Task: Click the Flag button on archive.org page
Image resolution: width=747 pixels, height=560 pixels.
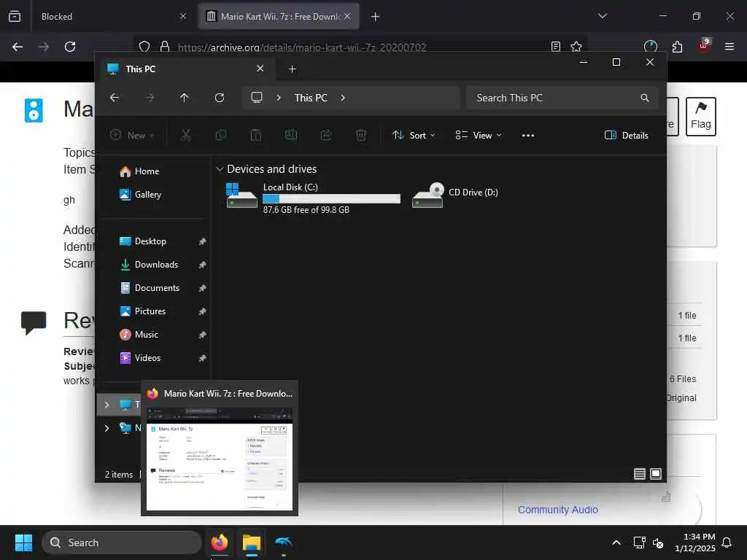Action: (x=701, y=117)
